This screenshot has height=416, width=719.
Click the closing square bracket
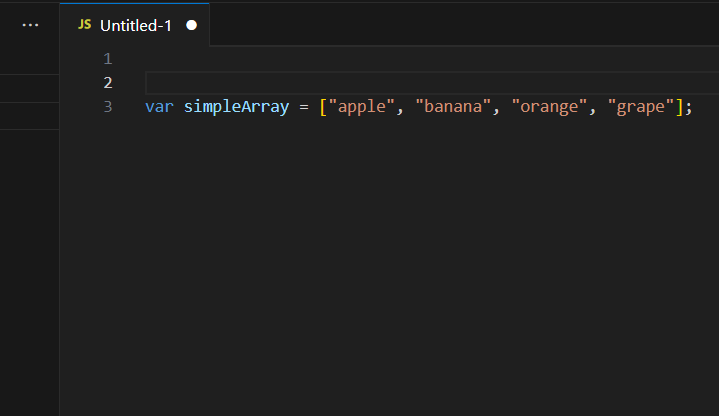click(679, 107)
